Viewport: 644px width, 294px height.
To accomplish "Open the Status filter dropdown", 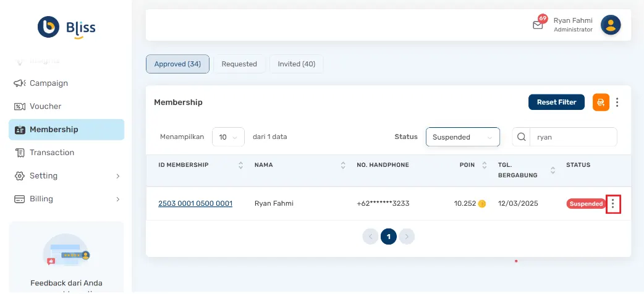I will [x=462, y=137].
